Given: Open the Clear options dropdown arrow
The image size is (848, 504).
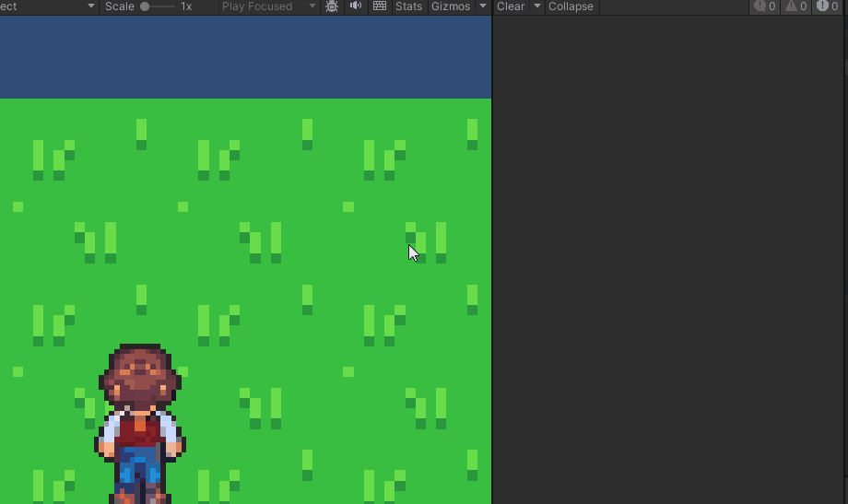Looking at the screenshot, I should pos(537,6).
